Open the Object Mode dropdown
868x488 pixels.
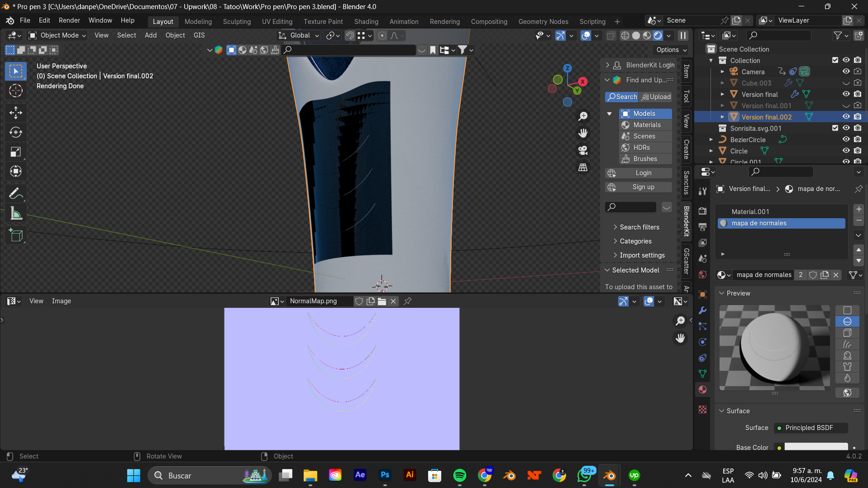click(57, 35)
